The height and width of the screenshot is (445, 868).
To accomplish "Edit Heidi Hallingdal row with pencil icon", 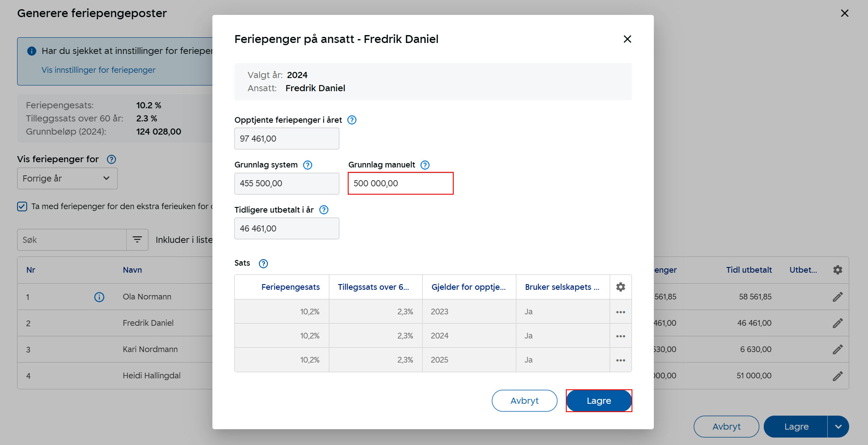I will click(837, 376).
